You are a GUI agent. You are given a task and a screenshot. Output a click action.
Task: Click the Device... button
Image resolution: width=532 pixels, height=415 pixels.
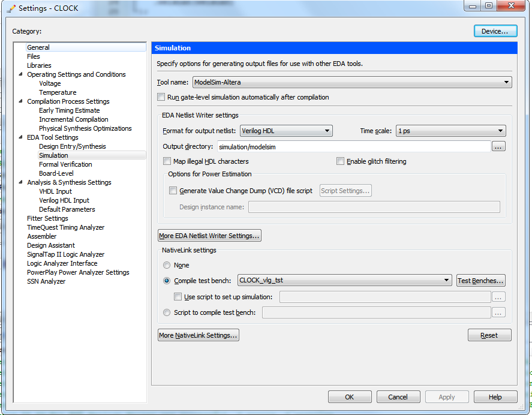click(x=495, y=31)
